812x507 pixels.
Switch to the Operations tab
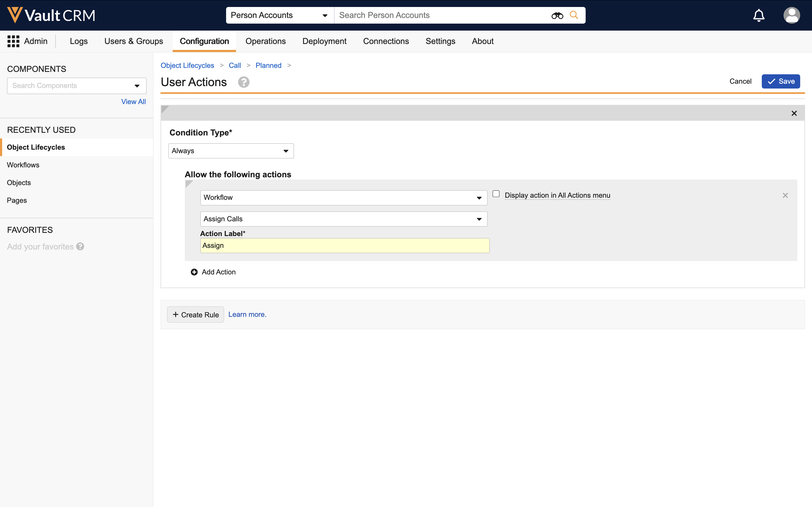(x=265, y=41)
